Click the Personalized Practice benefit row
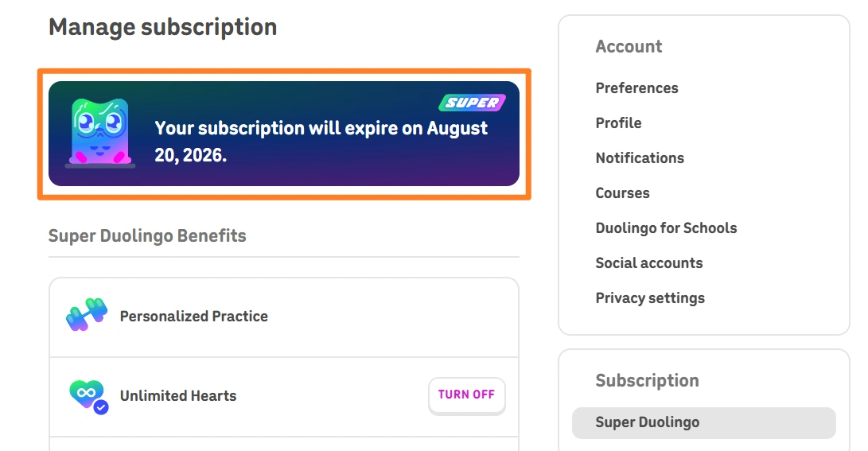The width and height of the screenshot is (868, 451). 284,317
